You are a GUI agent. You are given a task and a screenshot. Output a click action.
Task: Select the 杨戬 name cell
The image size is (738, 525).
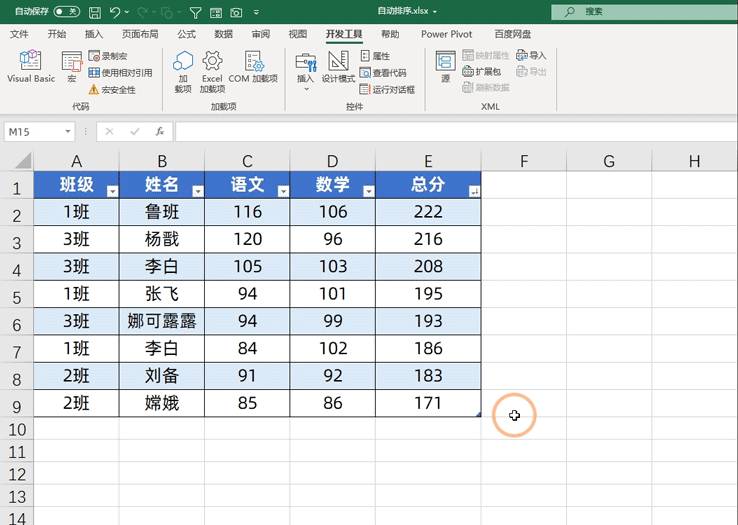tap(162, 239)
